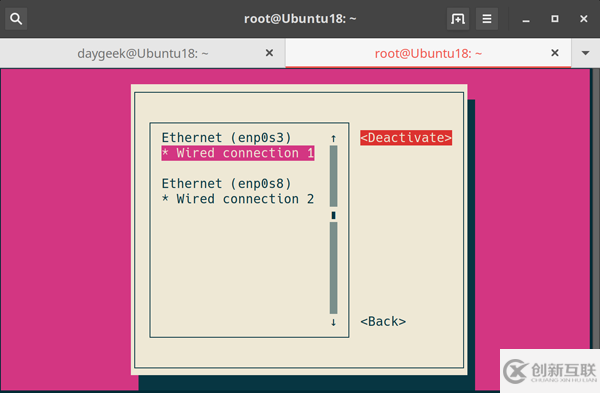This screenshot has width=600, height=393.
Task: Open a new terminal tab
Action: tap(458, 19)
